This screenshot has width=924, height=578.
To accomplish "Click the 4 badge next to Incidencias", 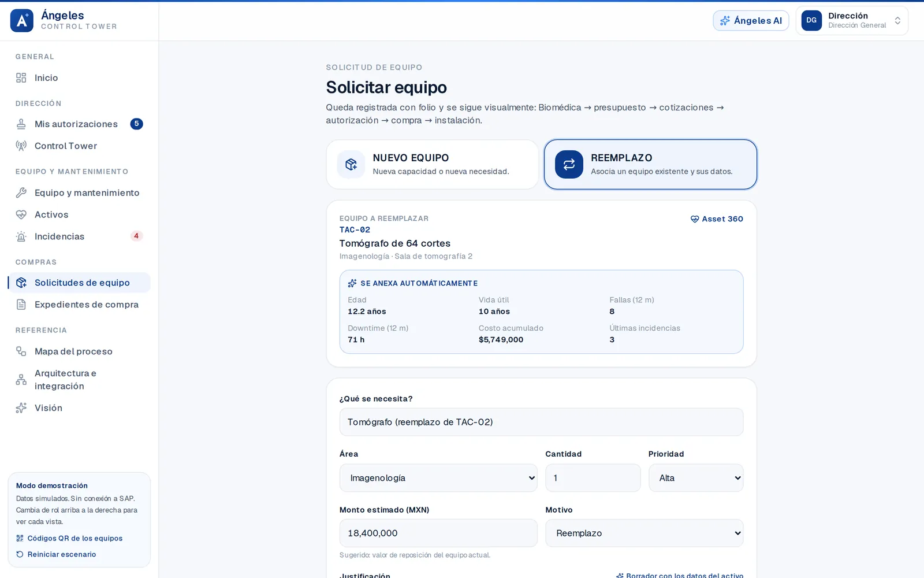I will coord(136,236).
